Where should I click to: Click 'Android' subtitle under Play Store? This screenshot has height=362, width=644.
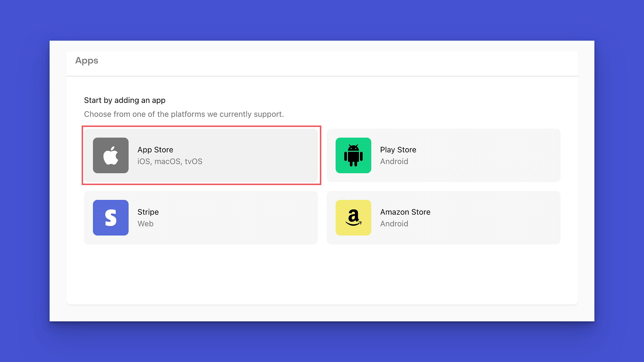[x=394, y=162]
